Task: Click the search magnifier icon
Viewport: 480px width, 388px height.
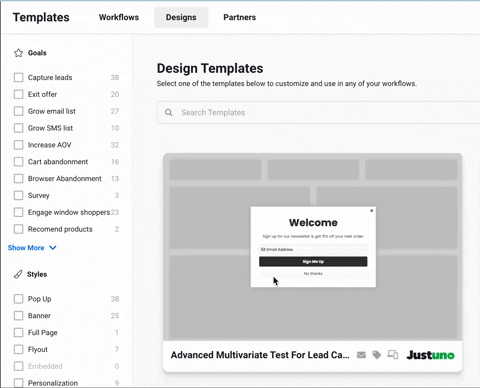Action: [169, 113]
